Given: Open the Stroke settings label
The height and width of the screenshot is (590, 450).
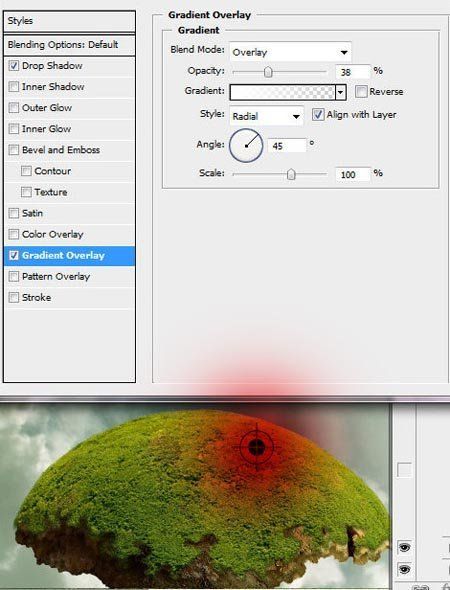Looking at the screenshot, I should (36, 298).
